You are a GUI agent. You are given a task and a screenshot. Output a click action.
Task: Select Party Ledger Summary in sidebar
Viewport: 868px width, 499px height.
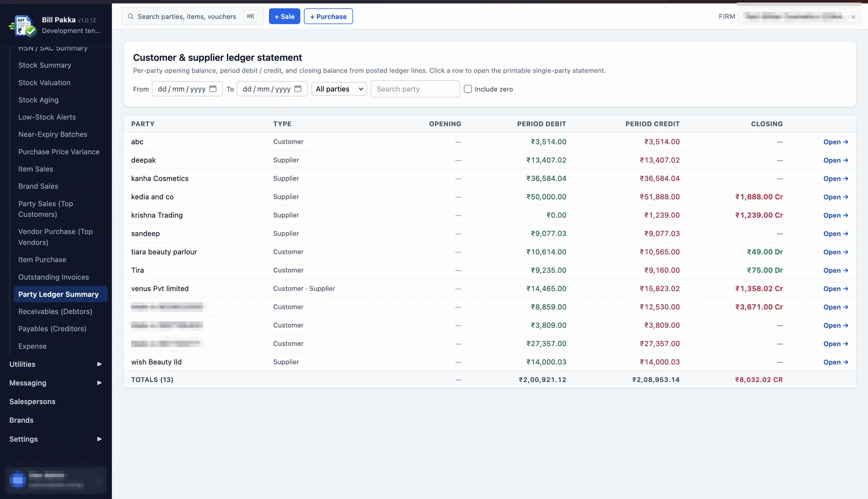coord(60,294)
